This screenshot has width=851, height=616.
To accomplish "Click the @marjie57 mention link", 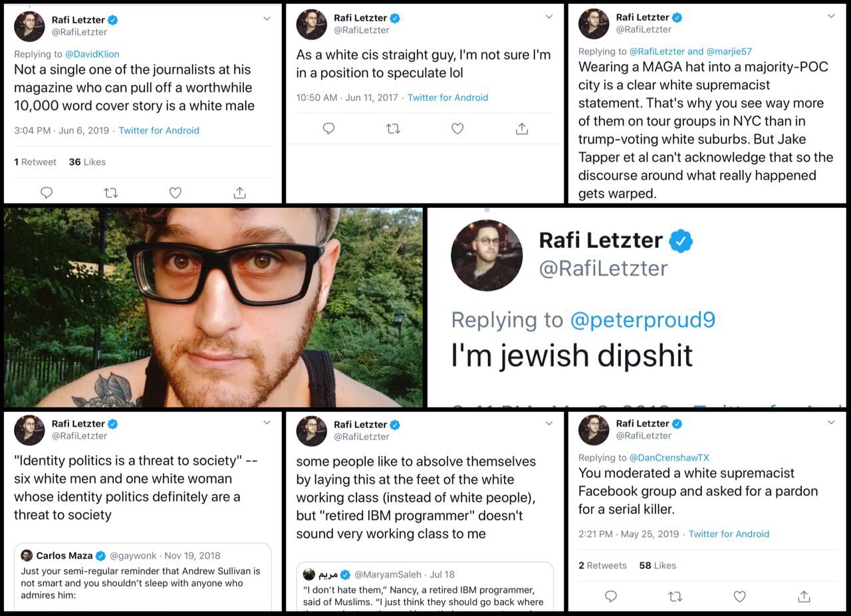I will pos(729,51).
